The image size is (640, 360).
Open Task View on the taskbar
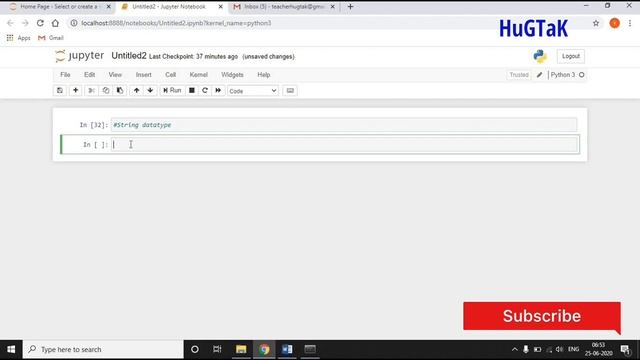(217, 349)
